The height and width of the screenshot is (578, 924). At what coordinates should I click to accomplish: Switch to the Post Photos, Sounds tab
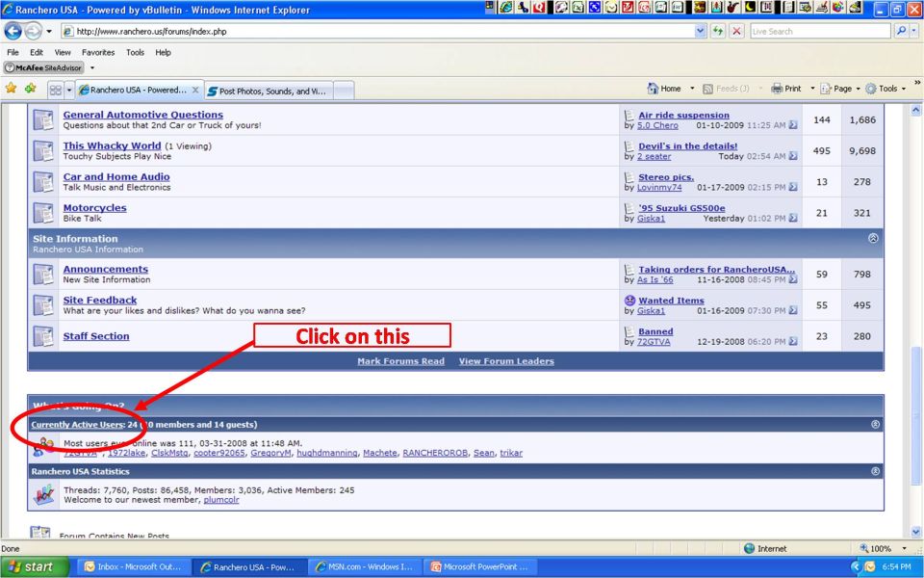coord(269,91)
